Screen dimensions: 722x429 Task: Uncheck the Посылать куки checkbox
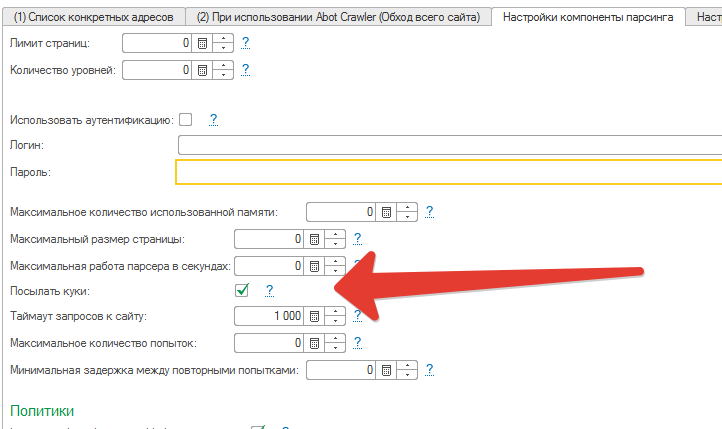tap(241, 290)
